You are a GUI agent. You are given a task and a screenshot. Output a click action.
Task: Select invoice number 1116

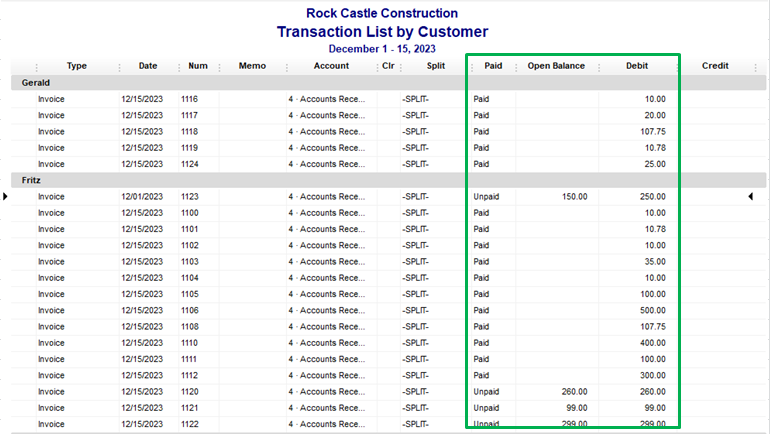click(189, 99)
